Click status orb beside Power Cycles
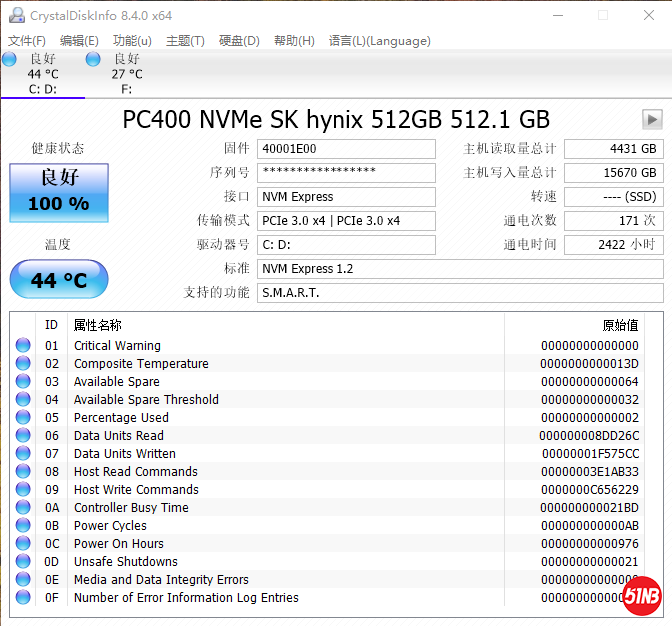The height and width of the screenshot is (626, 672). click(23, 526)
